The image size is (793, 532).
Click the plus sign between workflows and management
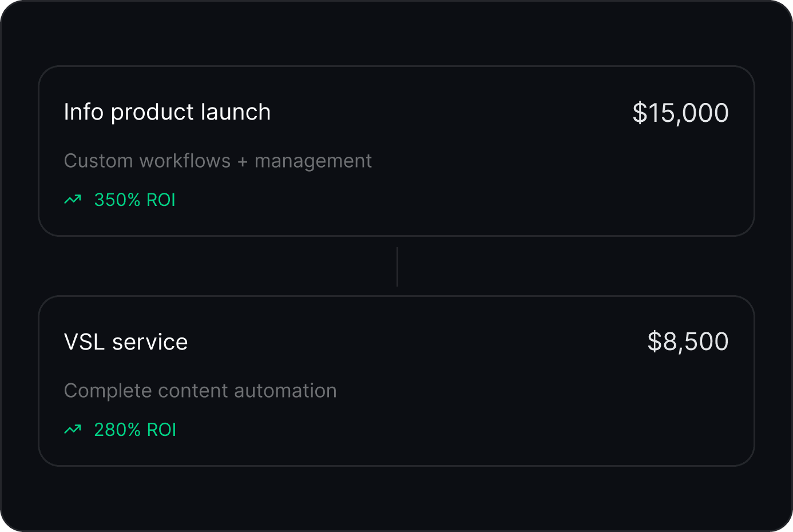point(243,162)
